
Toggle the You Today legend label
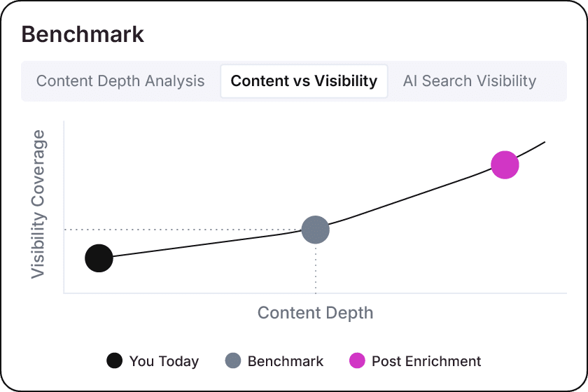(164, 361)
